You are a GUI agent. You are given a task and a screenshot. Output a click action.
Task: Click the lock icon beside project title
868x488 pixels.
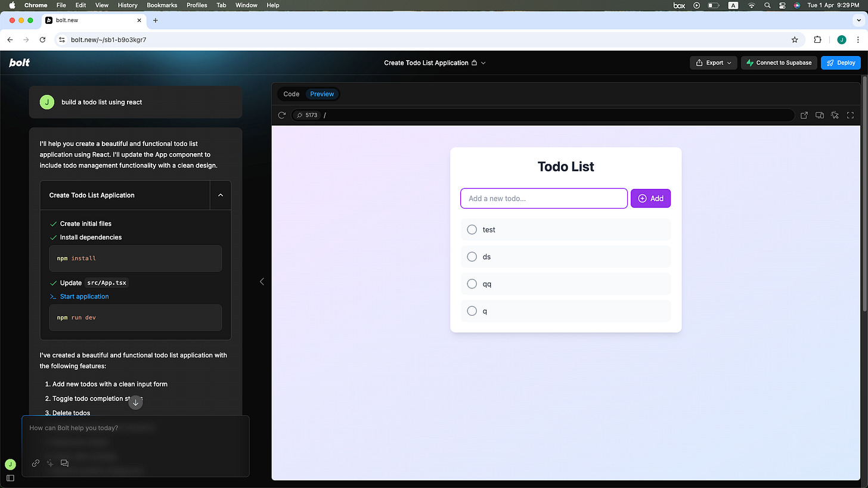474,63
